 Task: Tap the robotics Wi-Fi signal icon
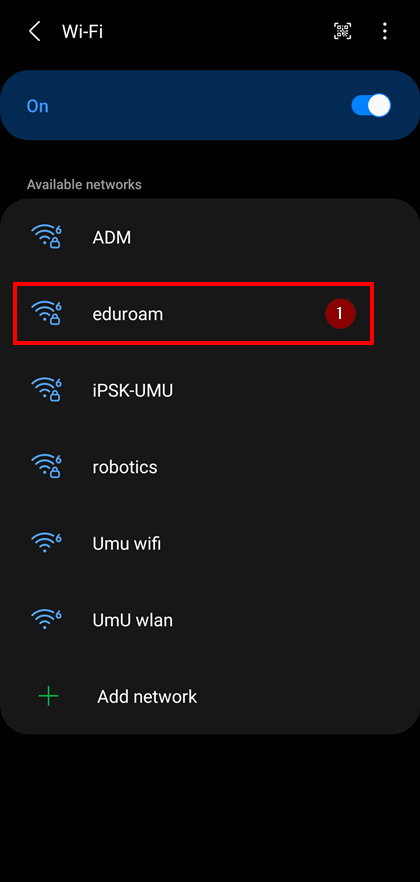(x=46, y=466)
